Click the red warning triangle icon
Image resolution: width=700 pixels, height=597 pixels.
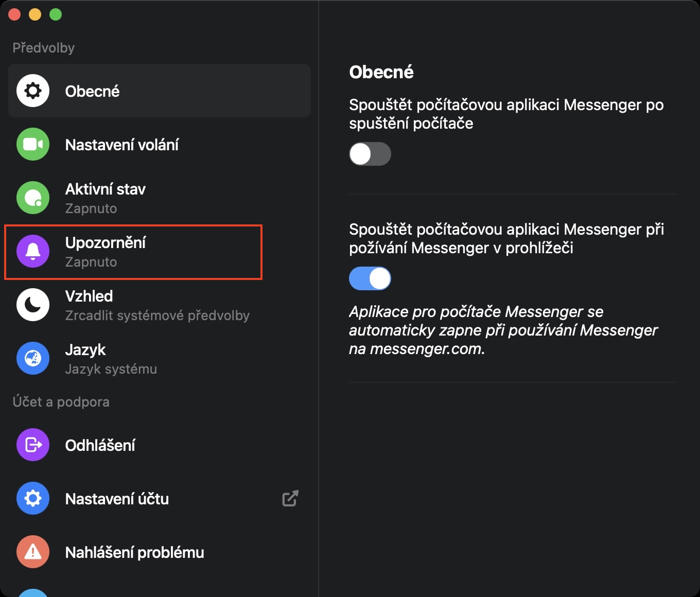click(x=33, y=552)
